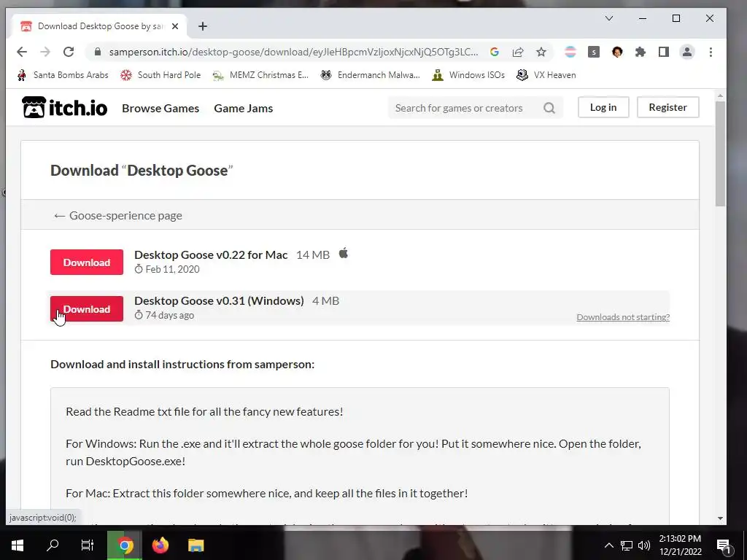The width and height of the screenshot is (747, 560).
Task: Click scrollbar down arrow
Action: tap(720, 518)
